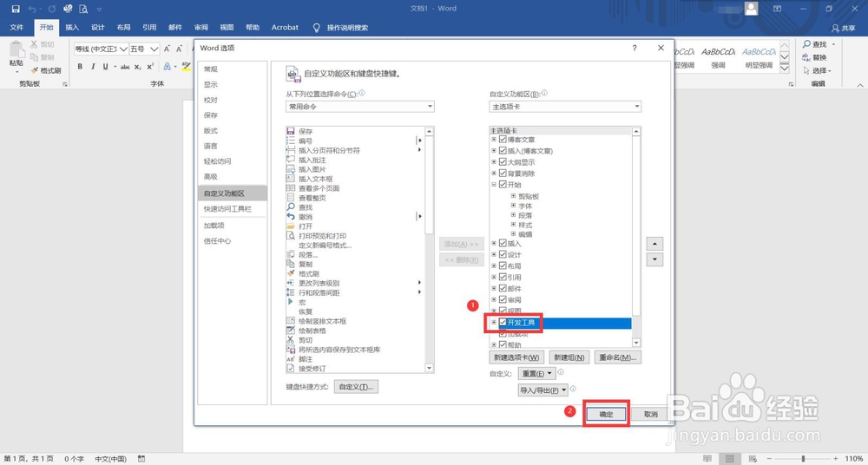868x465 pixels.
Task: Click the print preview icon in title bar
Action: [83, 9]
